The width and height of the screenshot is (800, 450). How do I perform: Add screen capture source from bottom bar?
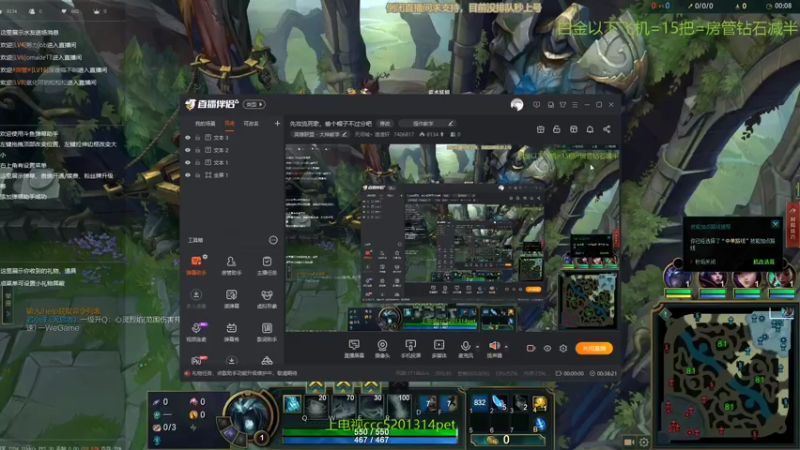pos(354,349)
